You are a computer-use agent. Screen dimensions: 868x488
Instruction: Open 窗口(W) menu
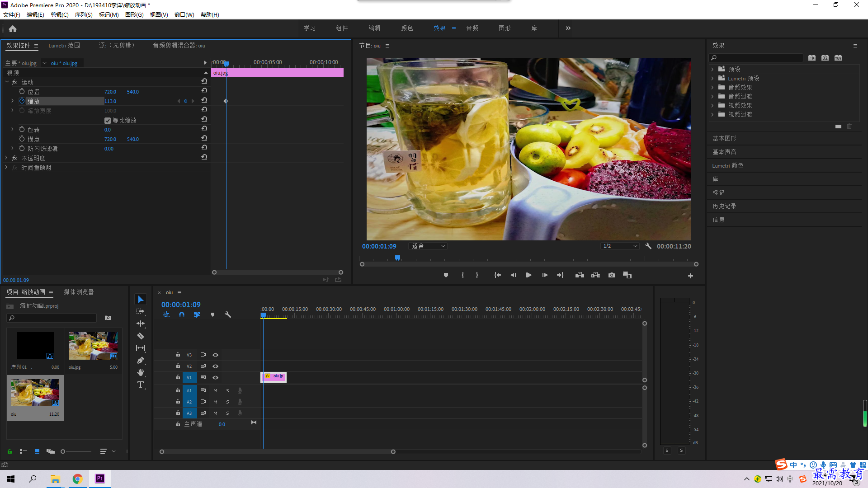184,15
